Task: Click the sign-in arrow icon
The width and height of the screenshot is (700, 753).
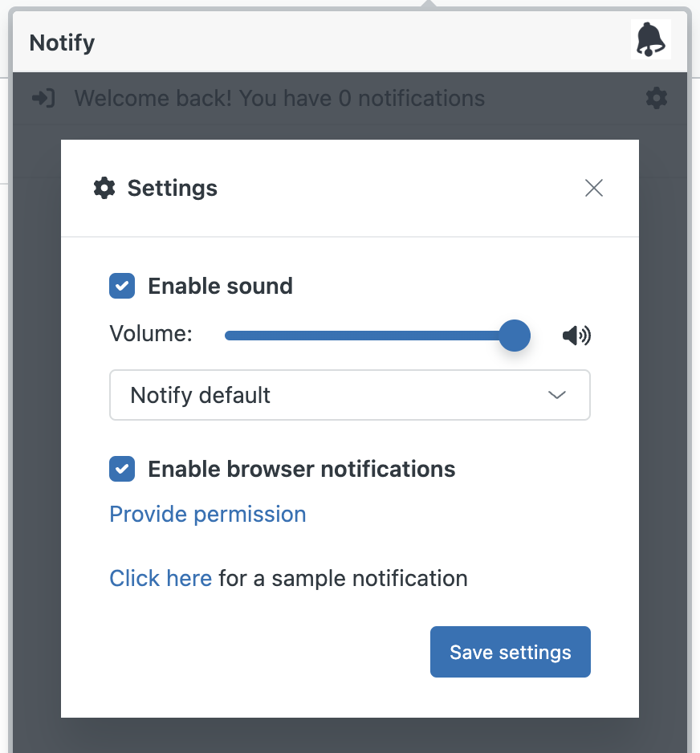Action: (x=43, y=99)
